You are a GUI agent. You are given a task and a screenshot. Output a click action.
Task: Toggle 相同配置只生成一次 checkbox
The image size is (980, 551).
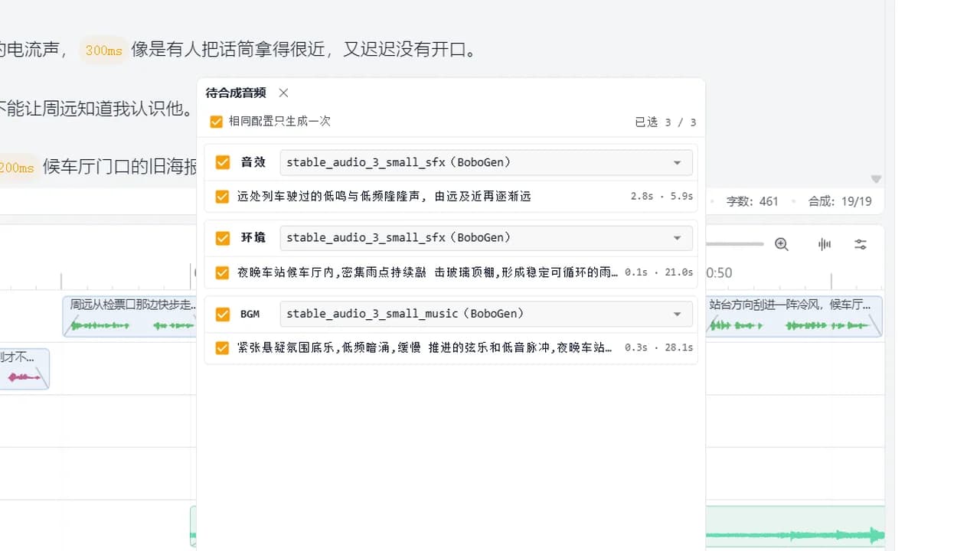[216, 122]
